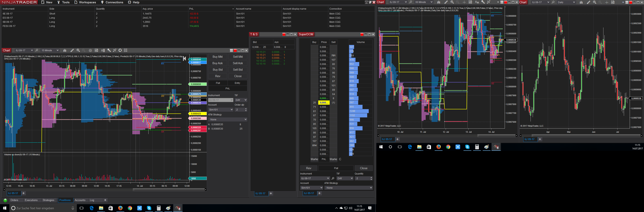Screen dimensions: 644x212
Task: Search instrument in SuperDOM panel
Action: [333, 178]
